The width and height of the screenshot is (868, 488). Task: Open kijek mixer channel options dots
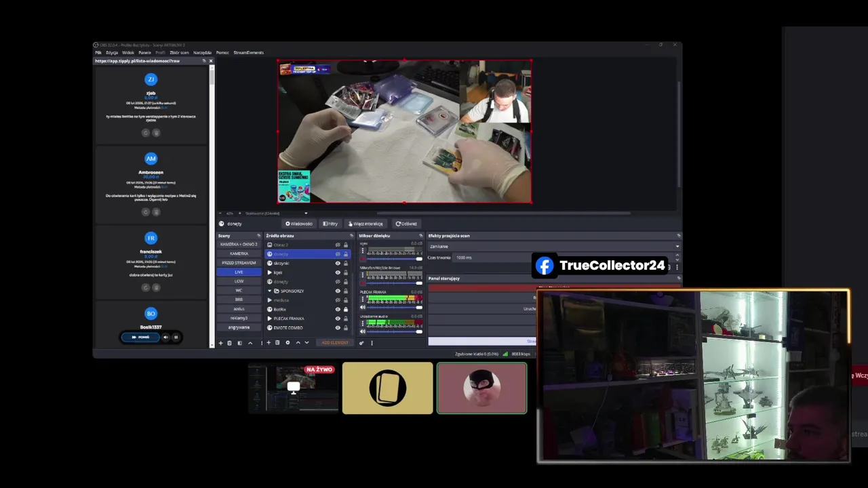tap(363, 251)
